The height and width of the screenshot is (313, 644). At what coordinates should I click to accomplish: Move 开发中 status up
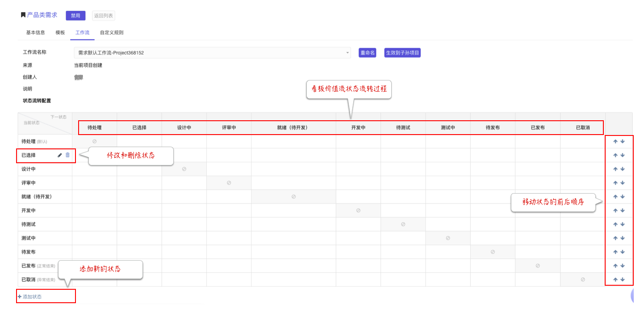click(x=615, y=211)
